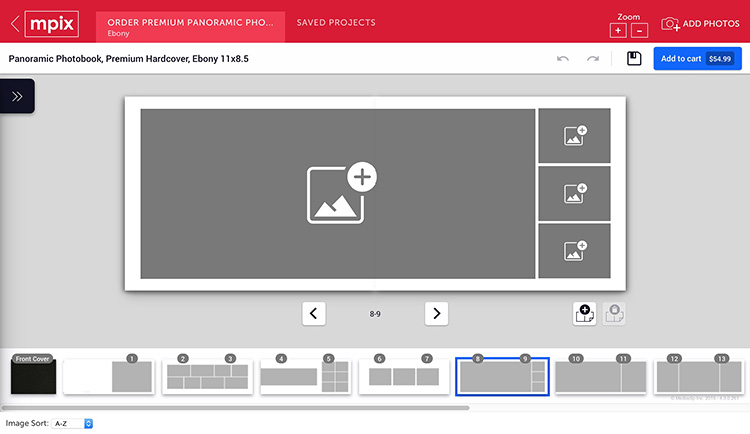Redo the last undone action

click(593, 59)
